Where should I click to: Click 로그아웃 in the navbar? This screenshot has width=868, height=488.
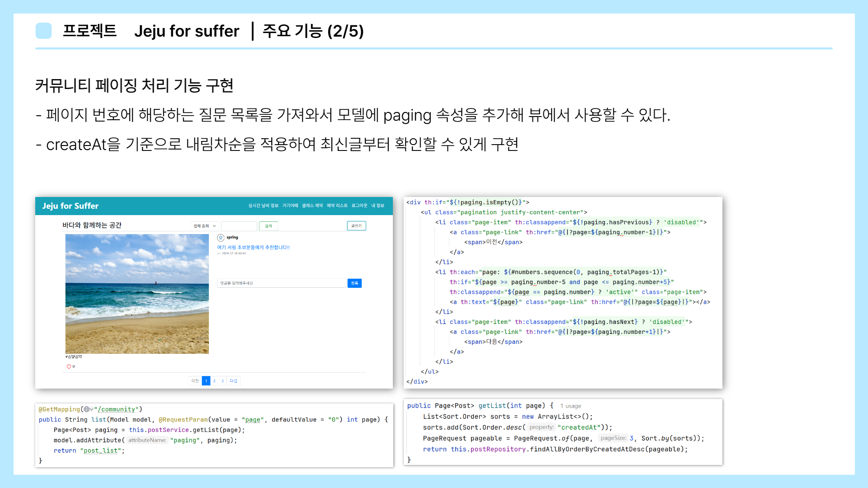point(359,206)
